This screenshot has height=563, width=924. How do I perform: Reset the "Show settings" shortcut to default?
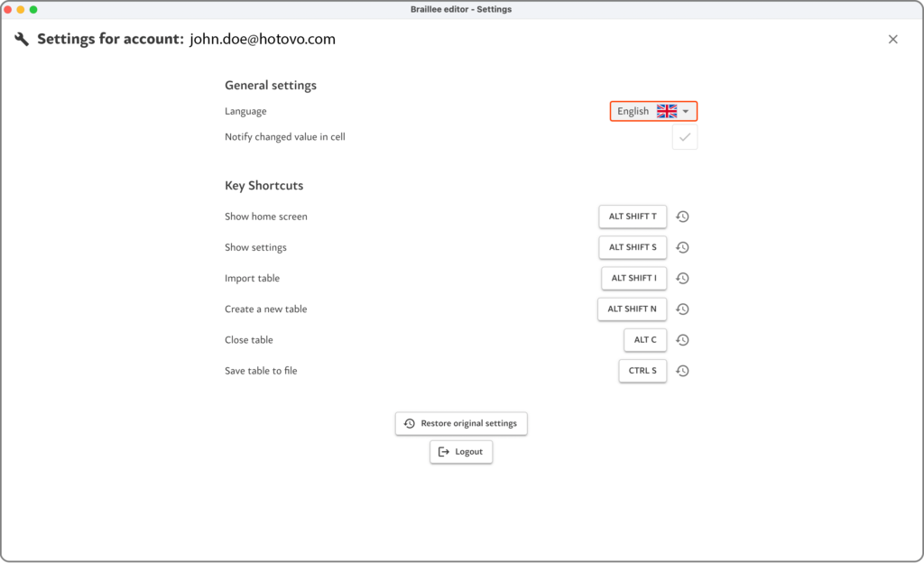tap(683, 247)
